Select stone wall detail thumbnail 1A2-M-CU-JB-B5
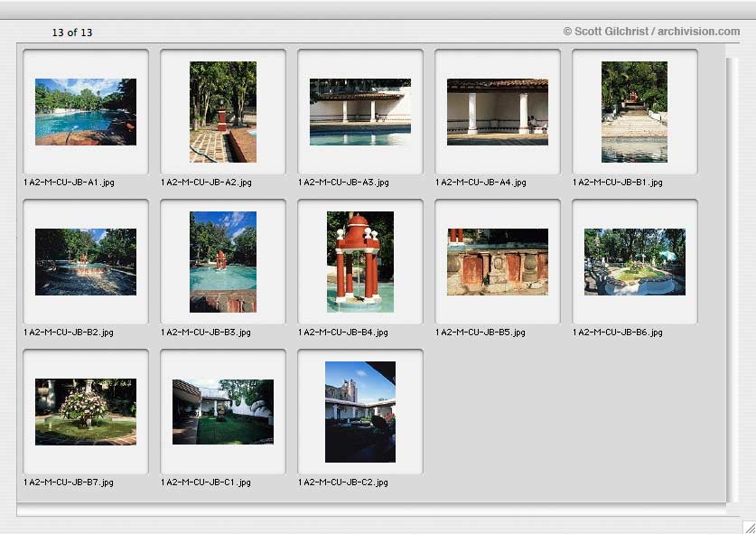 click(498, 262)
